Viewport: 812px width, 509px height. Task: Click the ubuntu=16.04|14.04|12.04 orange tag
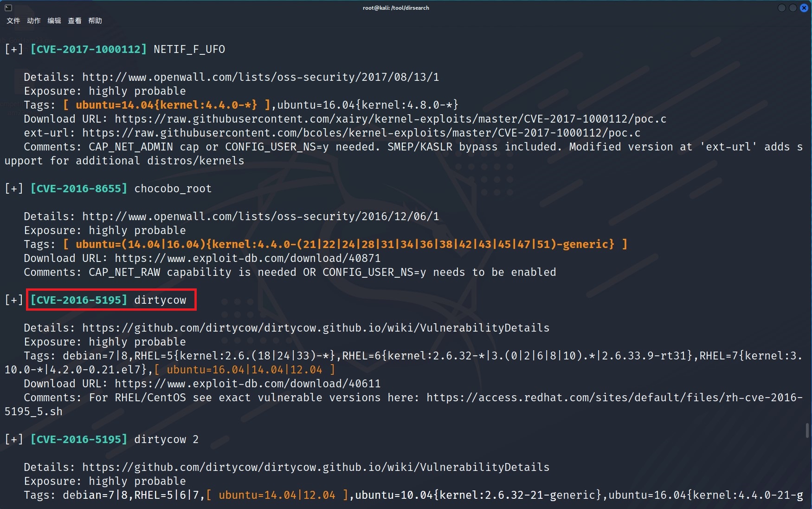tap(245, 370)
